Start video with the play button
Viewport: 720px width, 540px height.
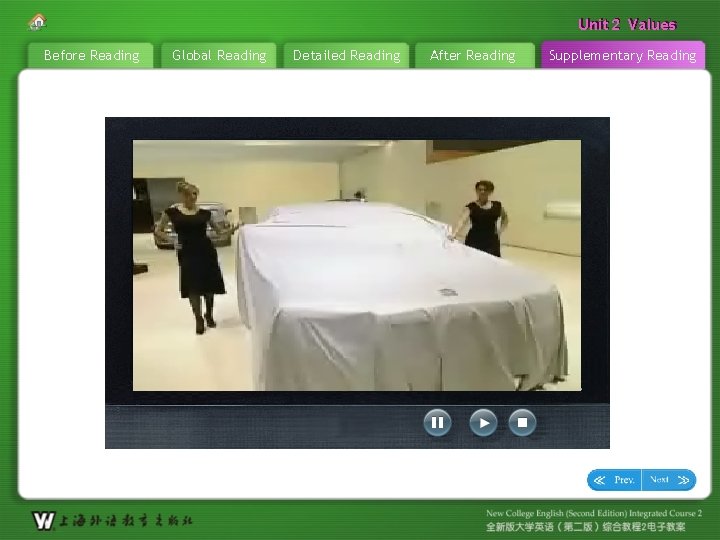(483, 422)
